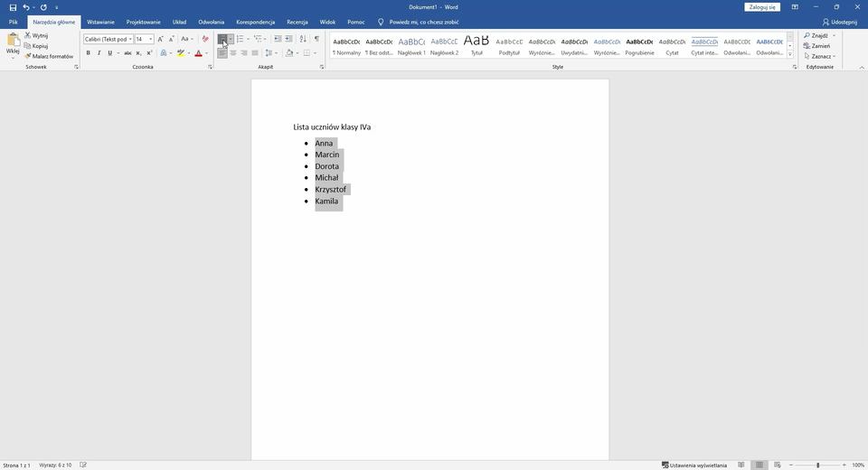The image size is (868, 470).
Task: Toggle Bold formatting
Action: pos(88,53)
